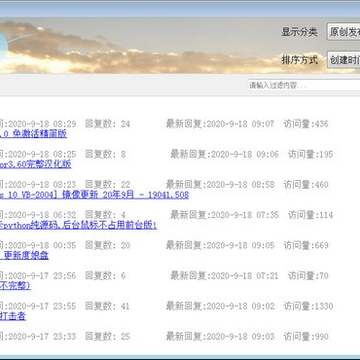Click 最新回复:2020-9-18 09:05 timestamp
Screen dimensions: 360x360
(x=220, y=245)
